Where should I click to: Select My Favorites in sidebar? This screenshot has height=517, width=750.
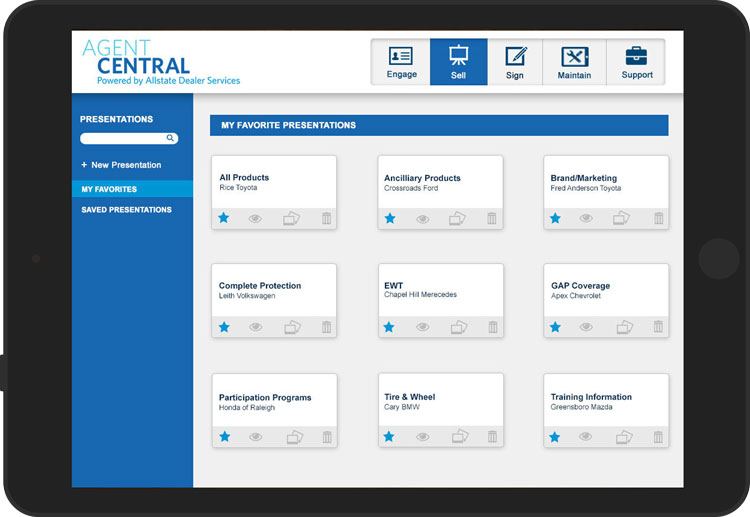132,189
